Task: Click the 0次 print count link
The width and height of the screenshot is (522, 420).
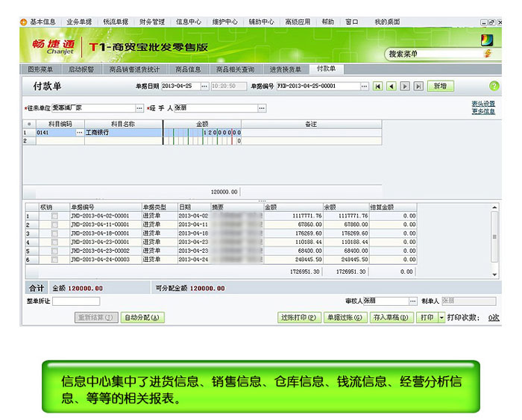Action: click(x=494, y=318)
